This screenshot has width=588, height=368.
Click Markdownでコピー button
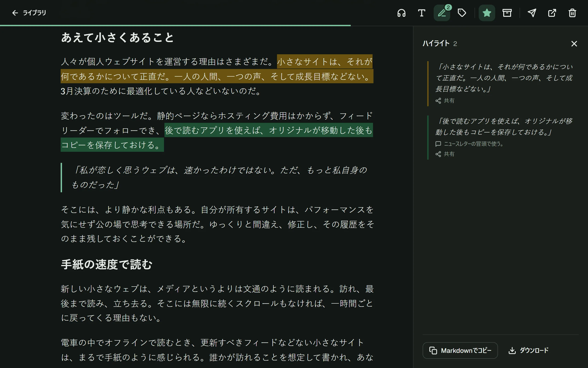pos(460,351)
